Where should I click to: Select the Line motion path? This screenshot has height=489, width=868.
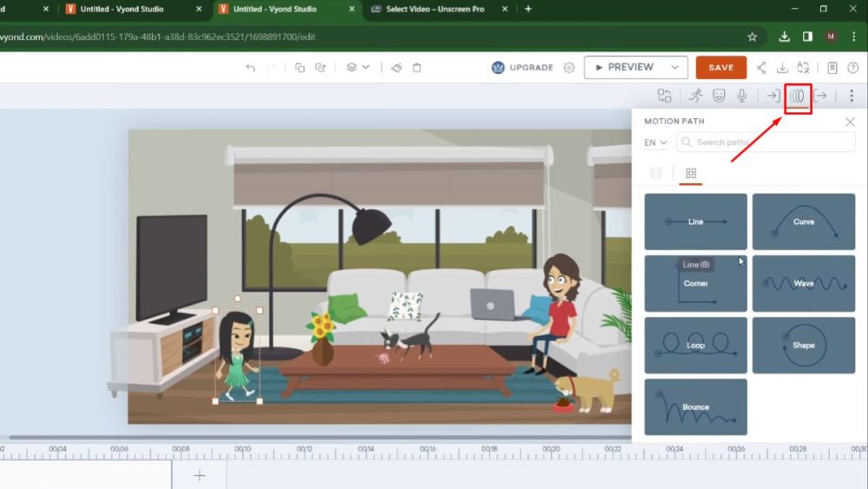coord(695,221)
